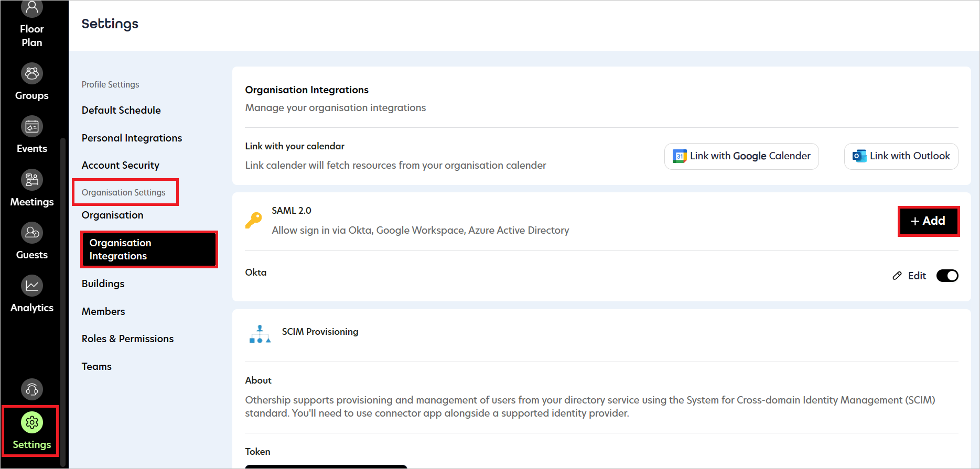Image resolution: width=980 pixels, height=469 pixels.
Task: Click the sidebar vertical scrollbar
Action: pyautogui.click(x=63, y=301)
